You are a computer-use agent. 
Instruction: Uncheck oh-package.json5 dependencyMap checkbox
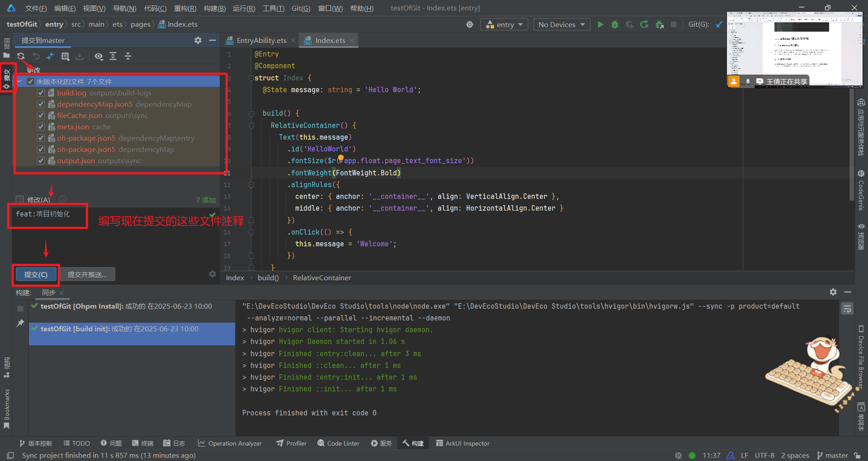pos(41,149)
